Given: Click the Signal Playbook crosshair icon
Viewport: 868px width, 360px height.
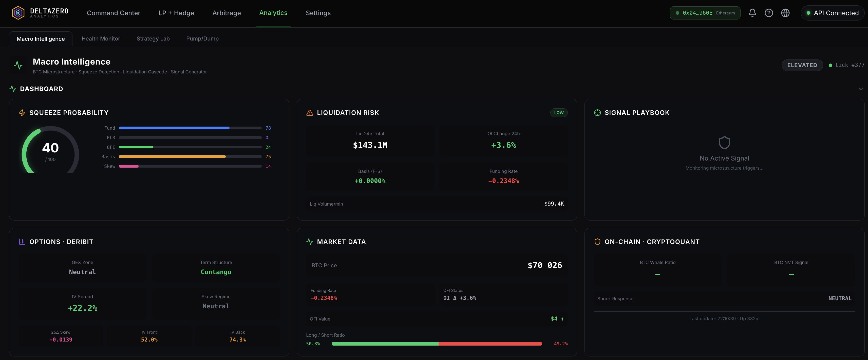Looking at the screenshot, I should (597, 113).
